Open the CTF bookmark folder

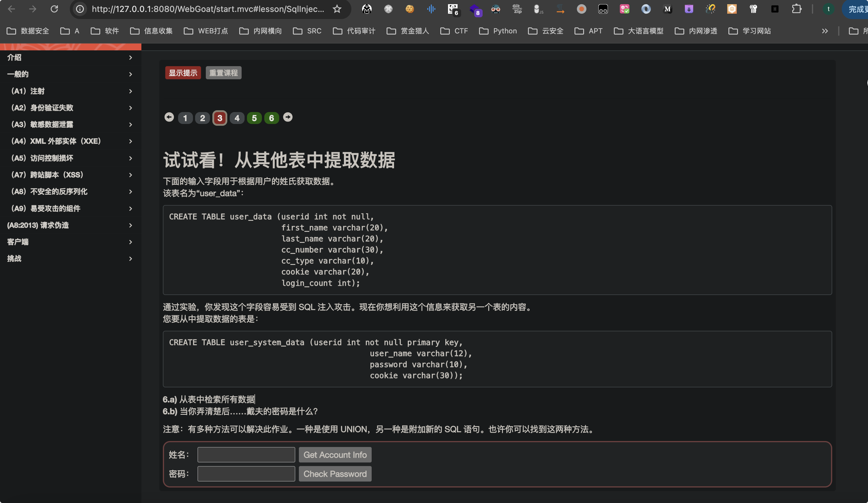[454, 31]
